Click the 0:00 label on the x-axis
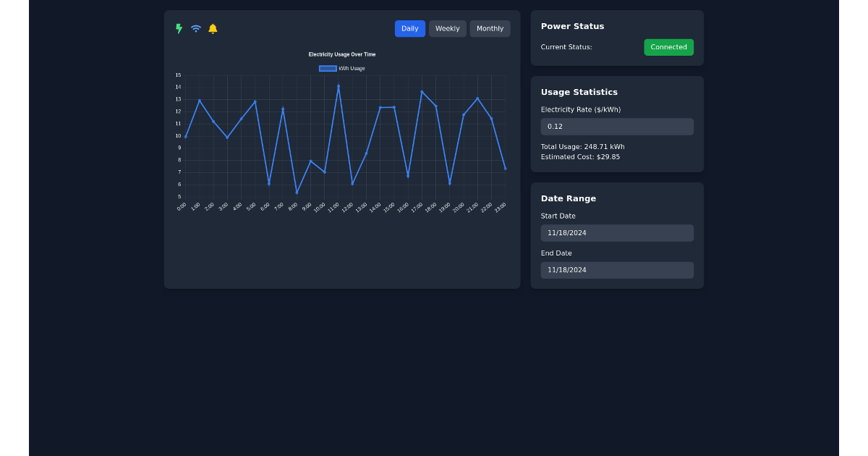The width and height of the screenshot is (868, 456). pos(182,205)
